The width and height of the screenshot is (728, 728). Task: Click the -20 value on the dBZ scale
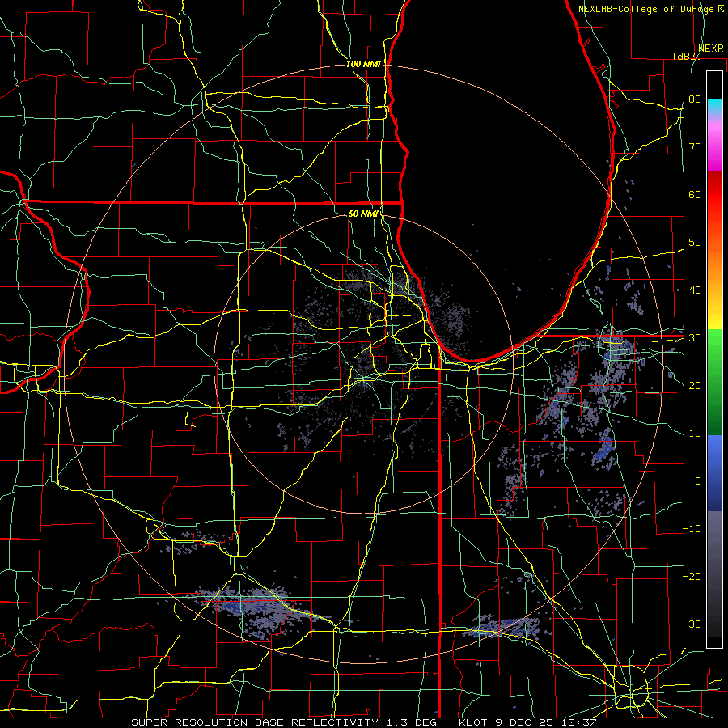(x=692, y=576)
